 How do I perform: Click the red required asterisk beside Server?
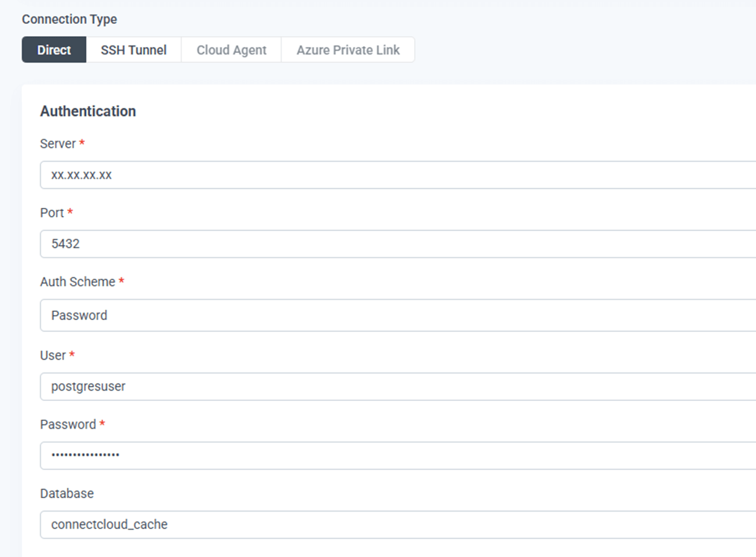(x=82, y=143)
